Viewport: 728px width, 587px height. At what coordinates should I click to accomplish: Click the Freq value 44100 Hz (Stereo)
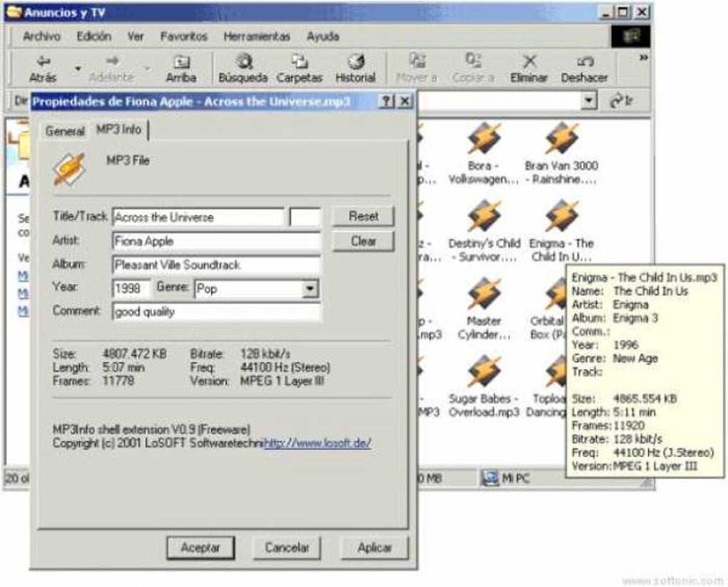(285, 367)
